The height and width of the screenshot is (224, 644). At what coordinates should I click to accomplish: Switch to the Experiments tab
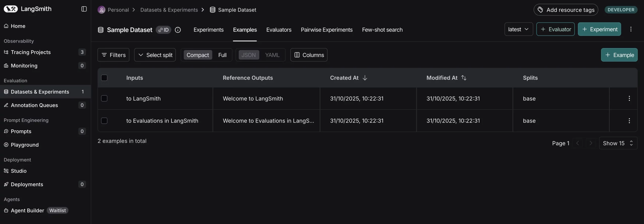coord(208,30)
